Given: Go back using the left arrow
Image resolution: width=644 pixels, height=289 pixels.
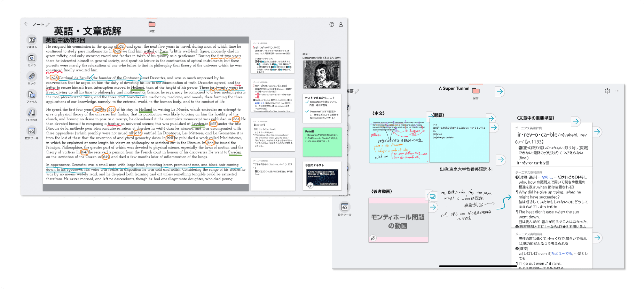Looking at the screenshot, I should [26, 24].
